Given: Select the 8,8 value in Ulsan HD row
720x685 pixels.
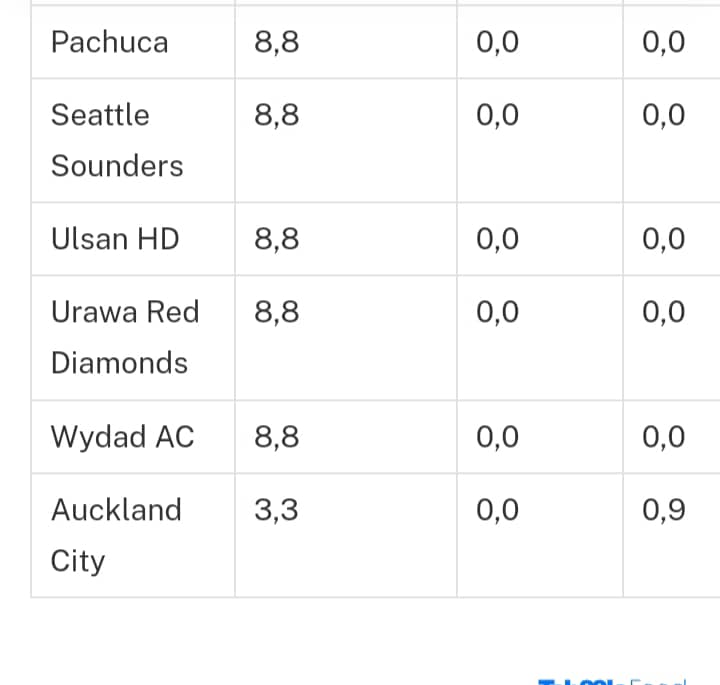Looking at the screenshot, I should point(276,239).
